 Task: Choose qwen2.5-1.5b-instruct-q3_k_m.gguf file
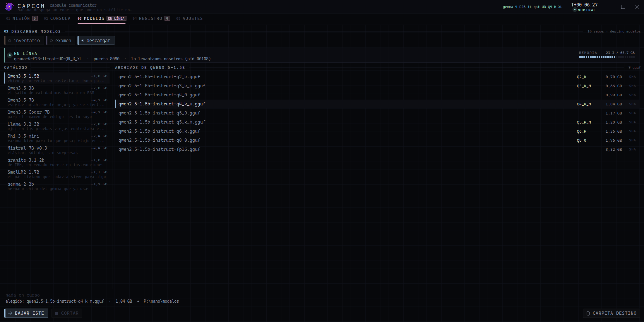pyautogui.click(x=377, y=86)
